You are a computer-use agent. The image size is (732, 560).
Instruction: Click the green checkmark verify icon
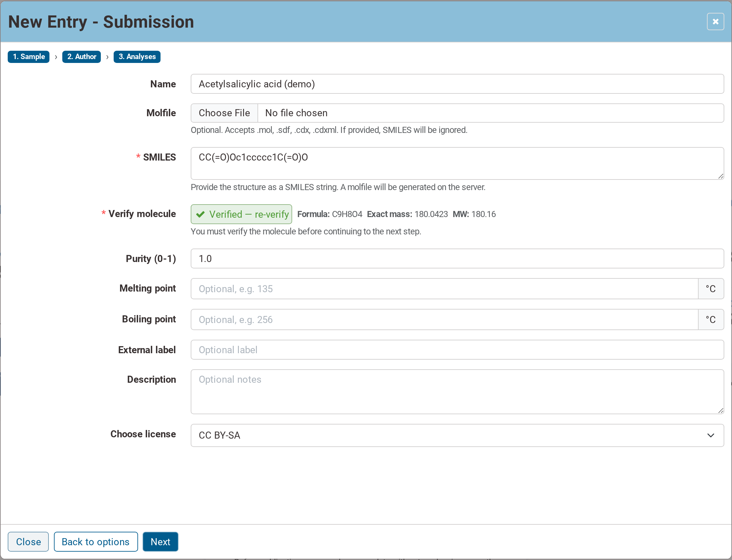point(200,214)
